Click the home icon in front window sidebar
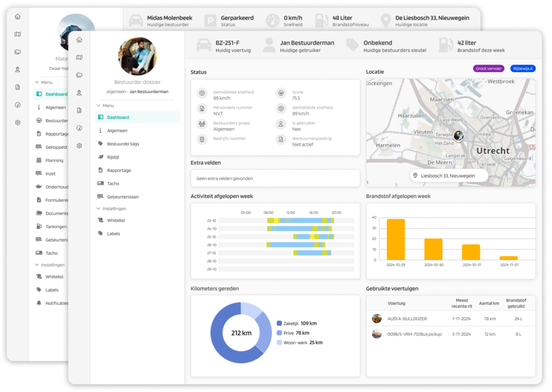 pos(79,40)
